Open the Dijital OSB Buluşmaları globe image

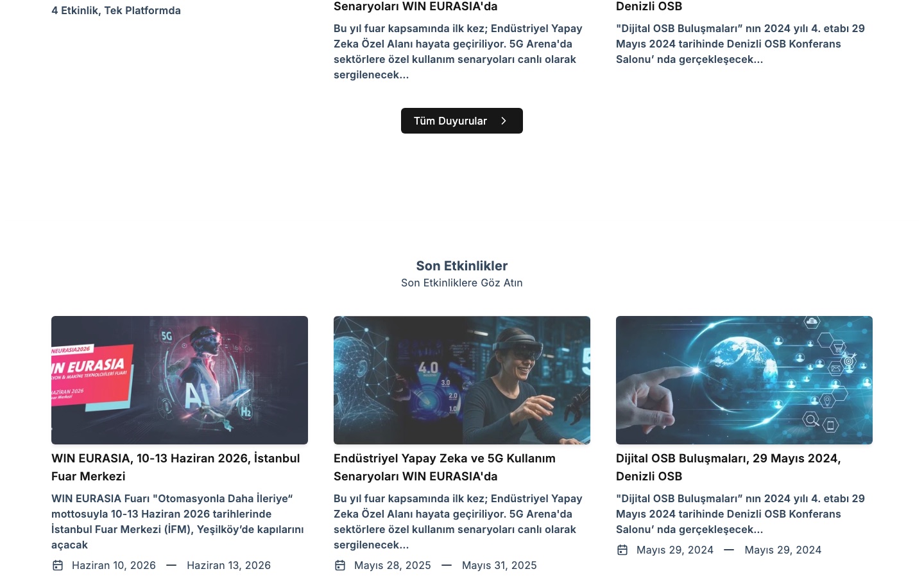[x=744, y=380]
